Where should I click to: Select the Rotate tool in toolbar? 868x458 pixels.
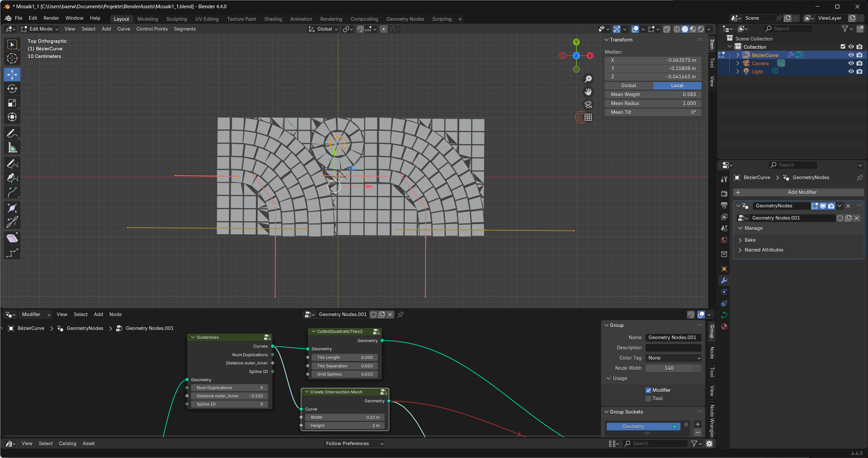pos(12,89)
